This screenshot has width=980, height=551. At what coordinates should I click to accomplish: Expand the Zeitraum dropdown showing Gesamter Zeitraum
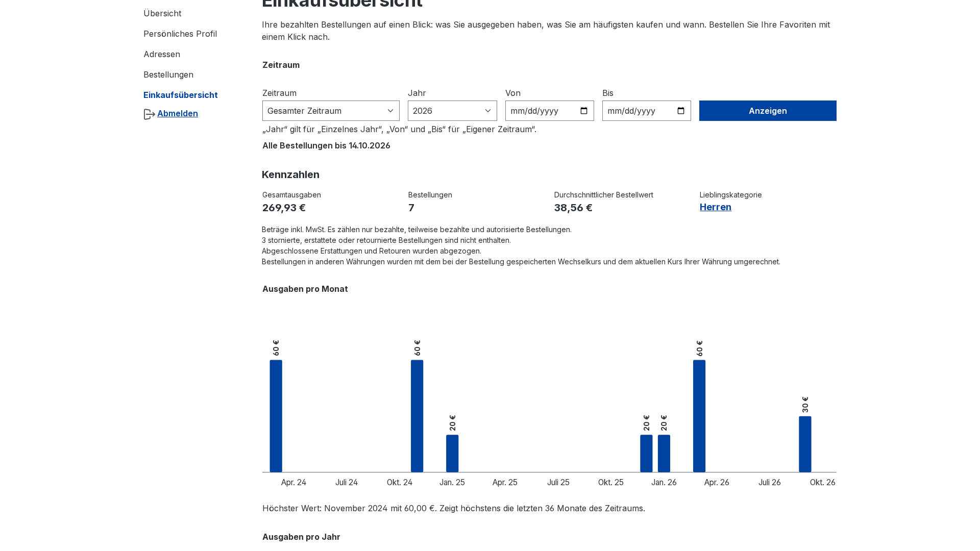coord(331,111)
